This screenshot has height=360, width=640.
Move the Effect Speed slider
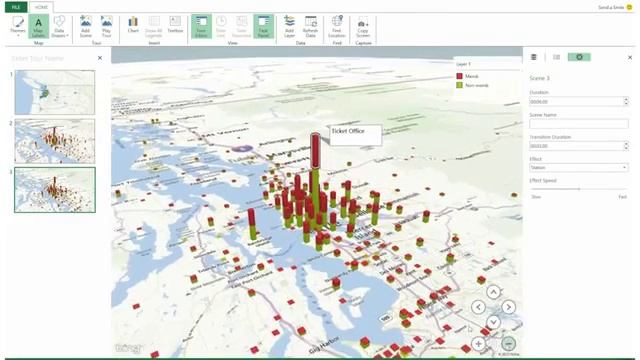click(579, 189)
